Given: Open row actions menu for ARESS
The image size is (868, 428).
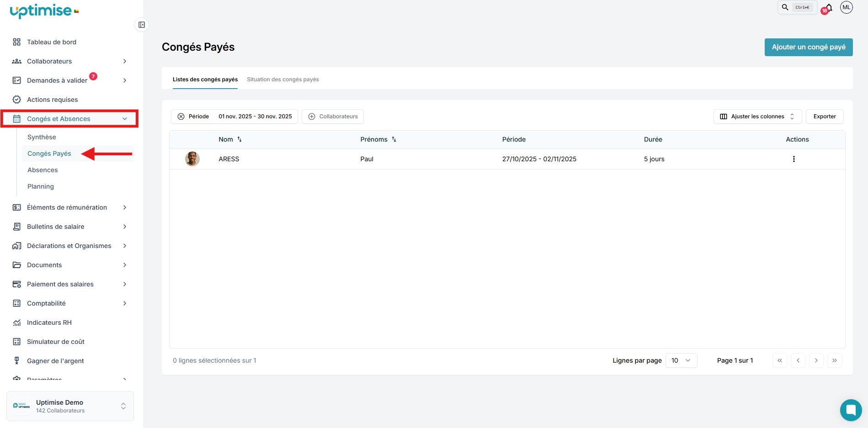Looking at the screenshot, I should click(x=793, y=159).
